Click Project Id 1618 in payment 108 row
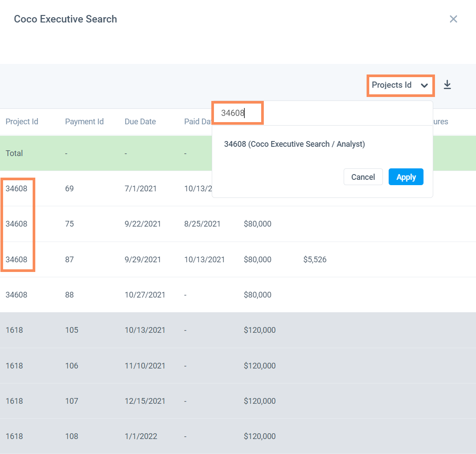 14,436
